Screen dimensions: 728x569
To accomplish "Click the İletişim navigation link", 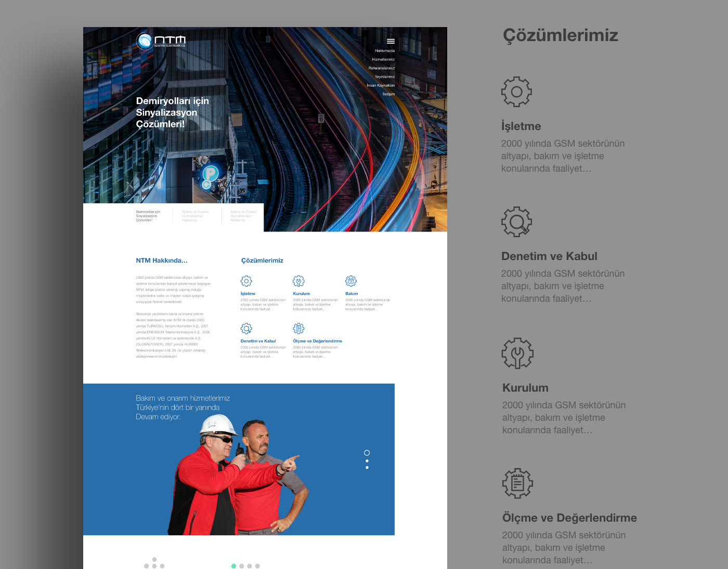I will pos(388,94).
